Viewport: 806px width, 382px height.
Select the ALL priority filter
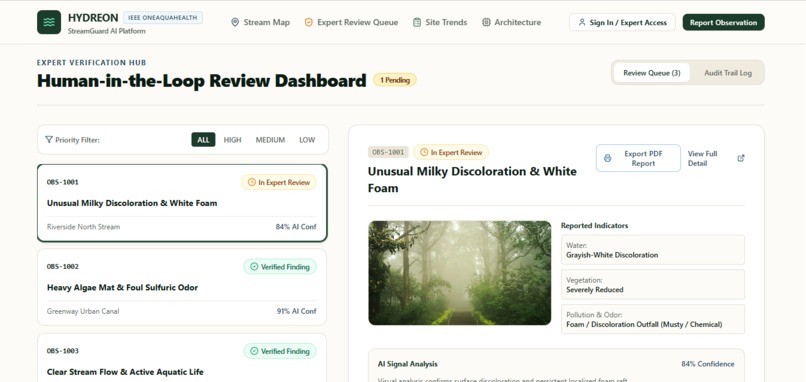click(204, 139)
